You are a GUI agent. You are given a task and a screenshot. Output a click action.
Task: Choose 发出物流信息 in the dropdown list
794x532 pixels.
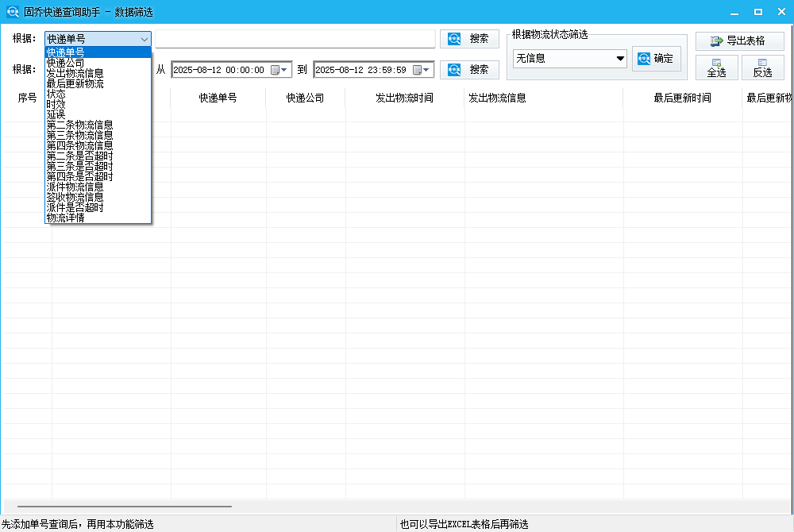click(79, 73)
